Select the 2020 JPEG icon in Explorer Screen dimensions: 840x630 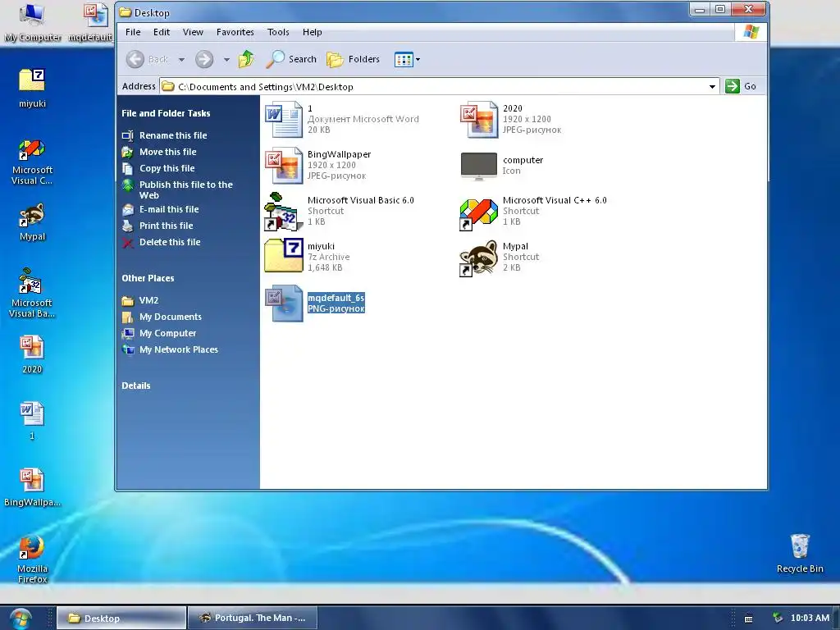tap(479, 119)
